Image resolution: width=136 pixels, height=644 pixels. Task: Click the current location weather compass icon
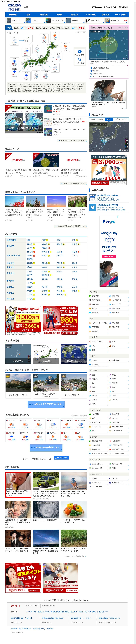click(x=79, y=51)
